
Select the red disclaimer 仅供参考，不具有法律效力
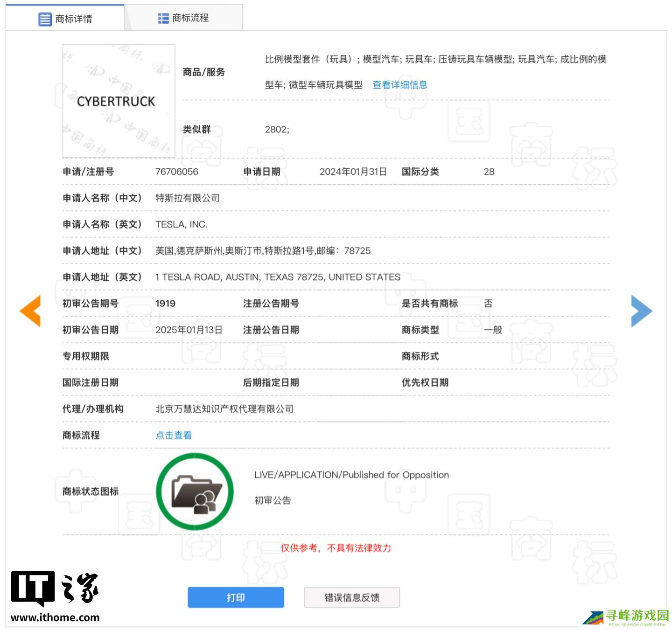pyautogui.click(x=336, y=548)
